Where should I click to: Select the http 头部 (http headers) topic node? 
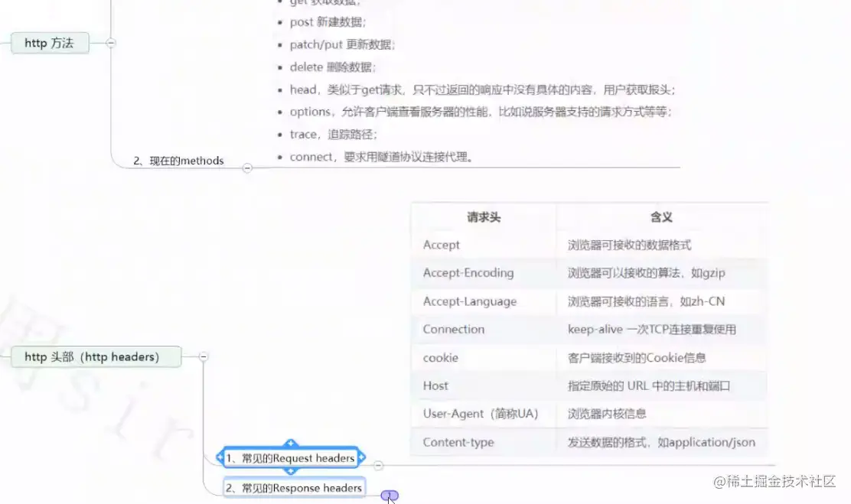pos(96,357)
